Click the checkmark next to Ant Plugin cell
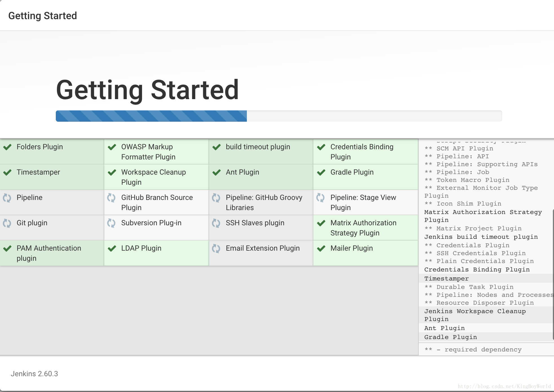The image size is (554, 392). point(216,172)
